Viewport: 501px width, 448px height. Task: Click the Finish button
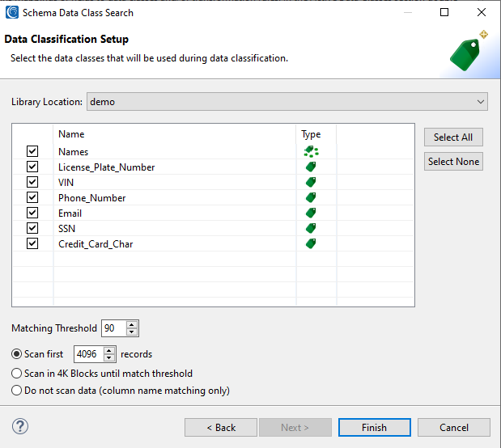pos(374,427)
